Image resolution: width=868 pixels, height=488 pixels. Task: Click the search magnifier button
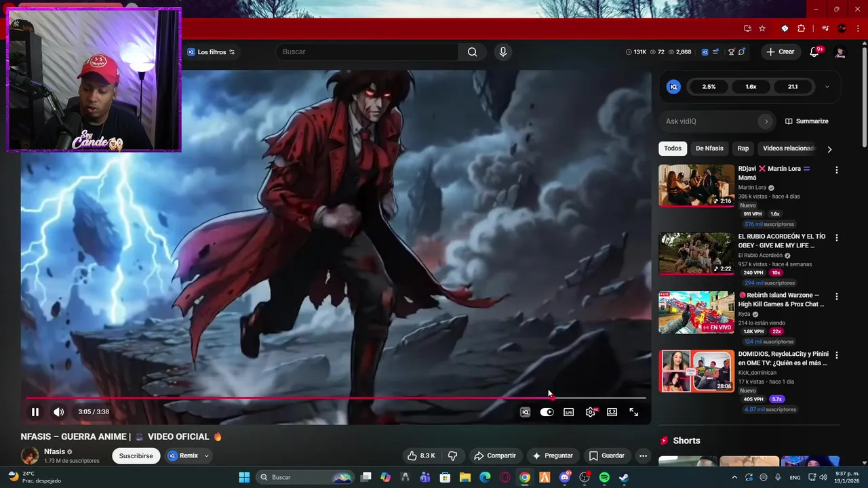[472, 52]
